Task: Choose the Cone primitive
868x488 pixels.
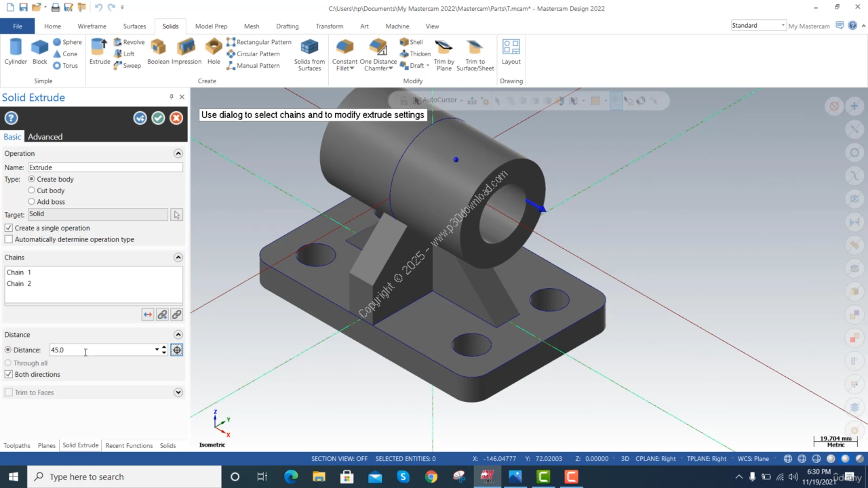Action: tap(65, 54)
